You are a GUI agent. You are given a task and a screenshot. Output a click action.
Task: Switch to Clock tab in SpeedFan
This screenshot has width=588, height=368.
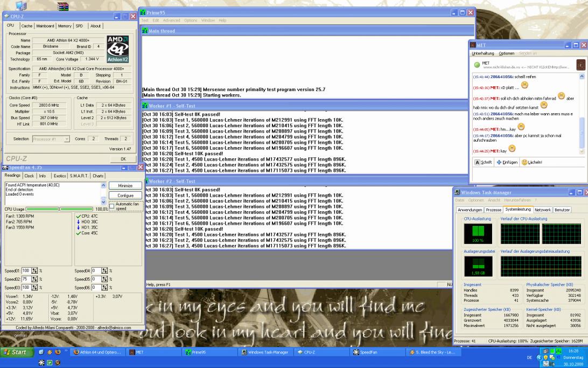pos(29,176)
